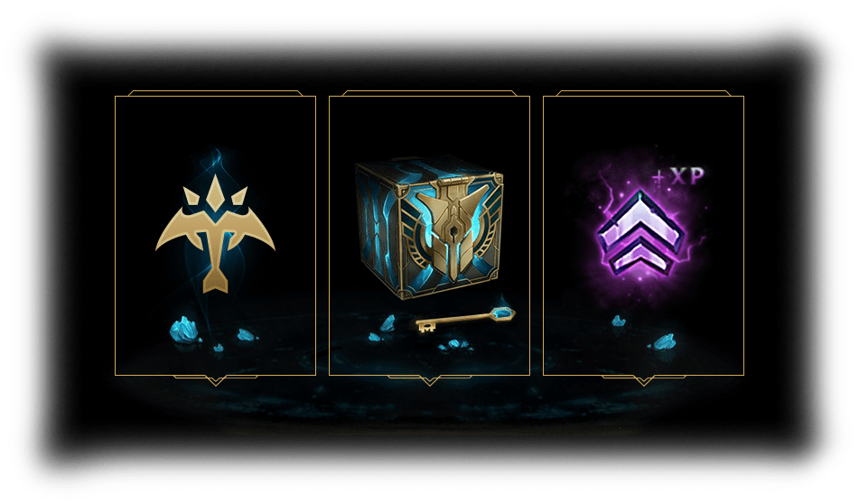
Task: Click the top edge tab of middle card
Action: pyautogui.click(x=430, y=93)
